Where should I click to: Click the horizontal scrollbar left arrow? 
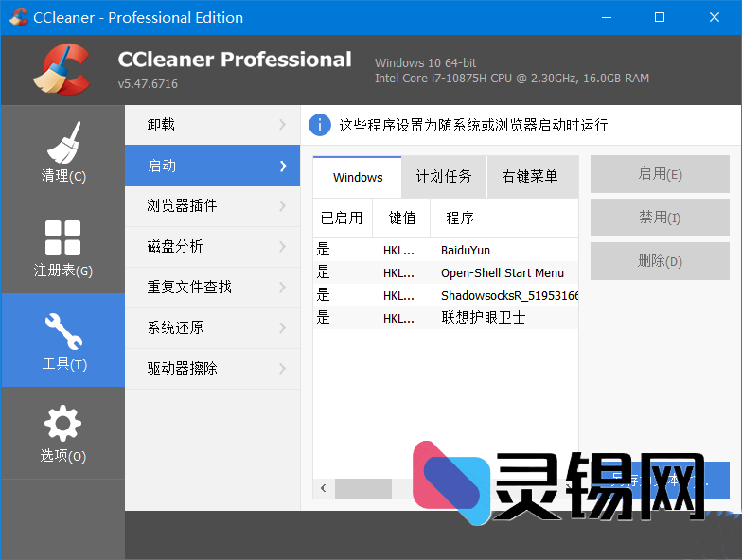[324, 488]
